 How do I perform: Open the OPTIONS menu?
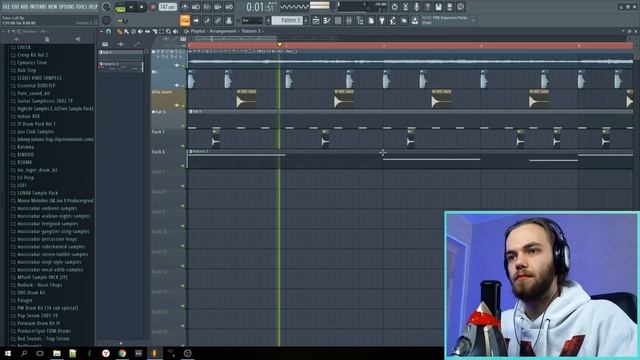click(x=67, y=7)
